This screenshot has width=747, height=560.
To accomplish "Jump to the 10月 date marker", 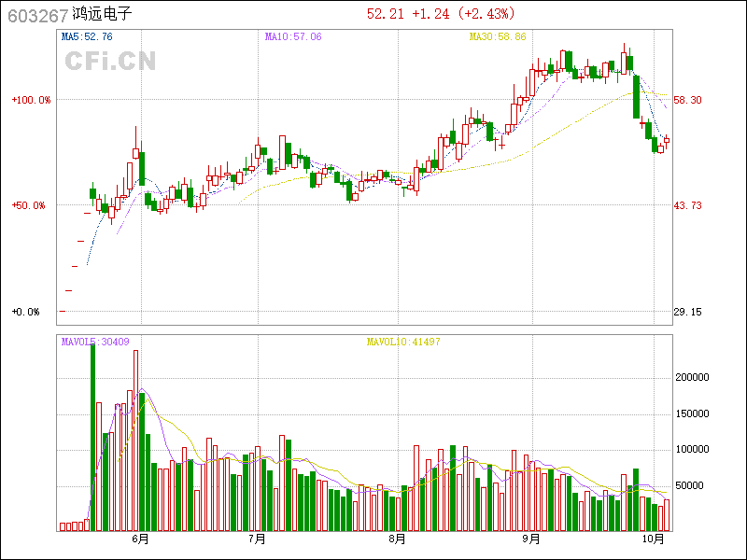I will [655, 539].
